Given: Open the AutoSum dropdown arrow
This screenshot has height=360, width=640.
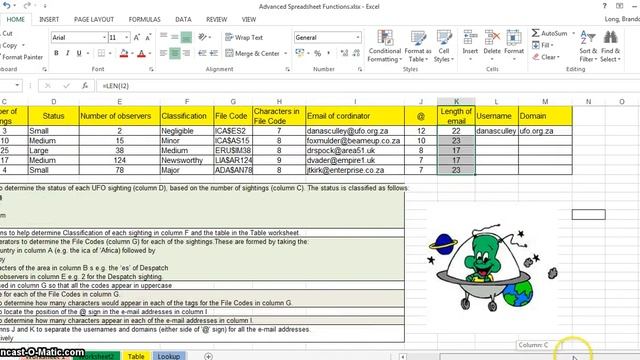Looking at the screenshot, I should pyautogui.click(x=573, y=33).
